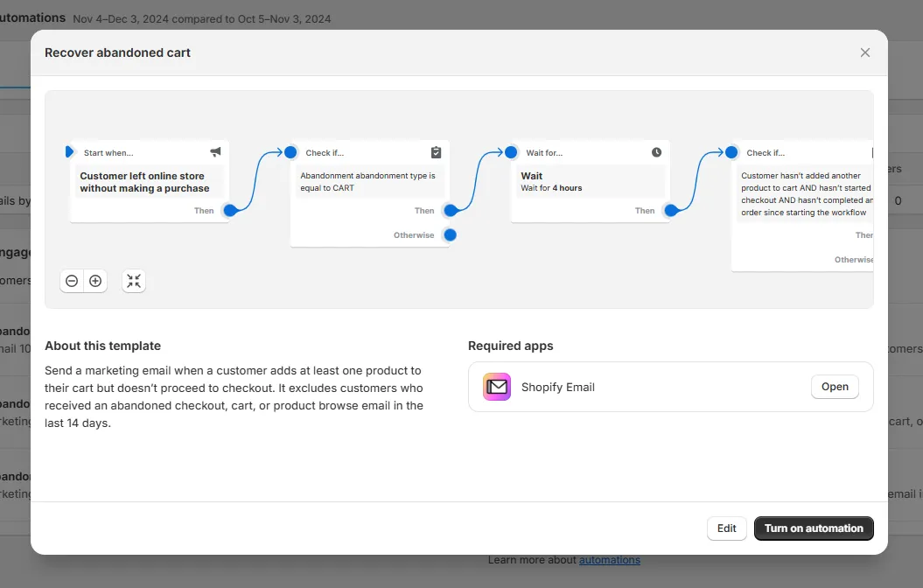
Task: Select the Then output node of Start when card
Action: 230,210
